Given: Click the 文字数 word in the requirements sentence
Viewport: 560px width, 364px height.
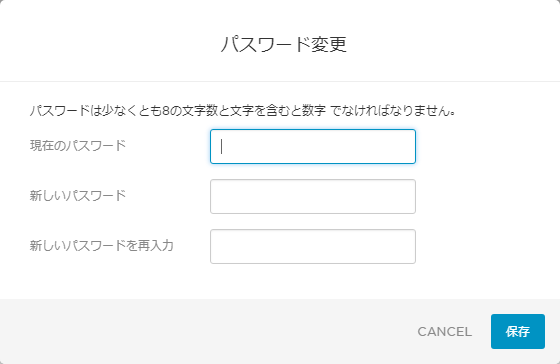Looking at the screenshot, I should [200, 111].
